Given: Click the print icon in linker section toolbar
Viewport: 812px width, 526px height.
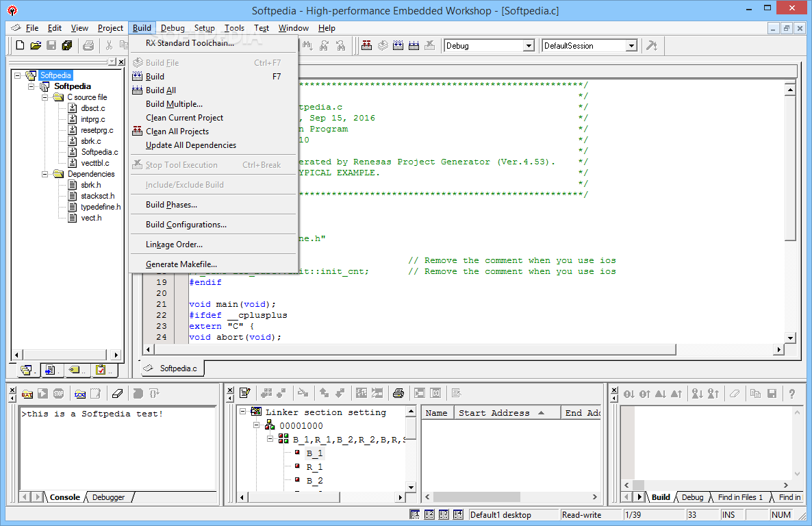Looking at the screenshot, I should click(x=398, y=393).
